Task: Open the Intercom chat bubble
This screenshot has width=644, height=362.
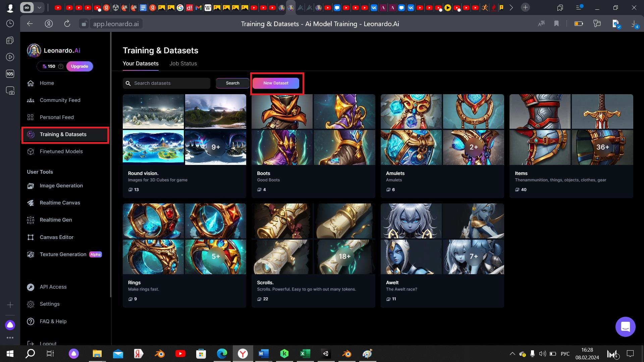Action: tap(625, 326)
